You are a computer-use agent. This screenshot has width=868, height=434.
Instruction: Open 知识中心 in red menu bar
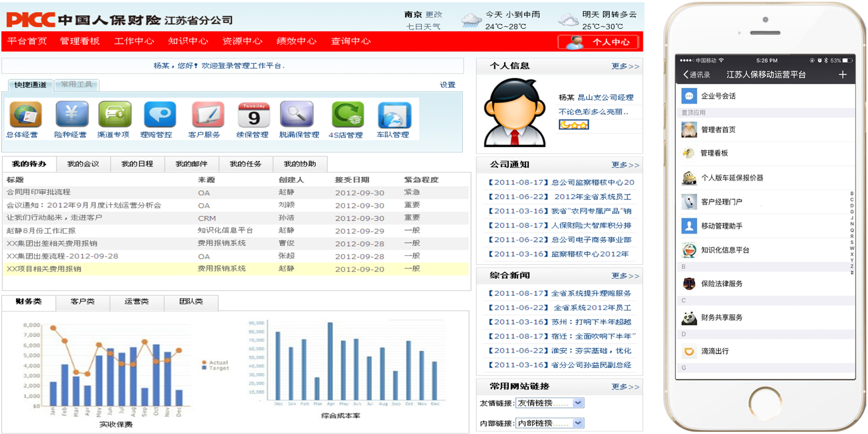pyautogui.click(x=188, y=41)
